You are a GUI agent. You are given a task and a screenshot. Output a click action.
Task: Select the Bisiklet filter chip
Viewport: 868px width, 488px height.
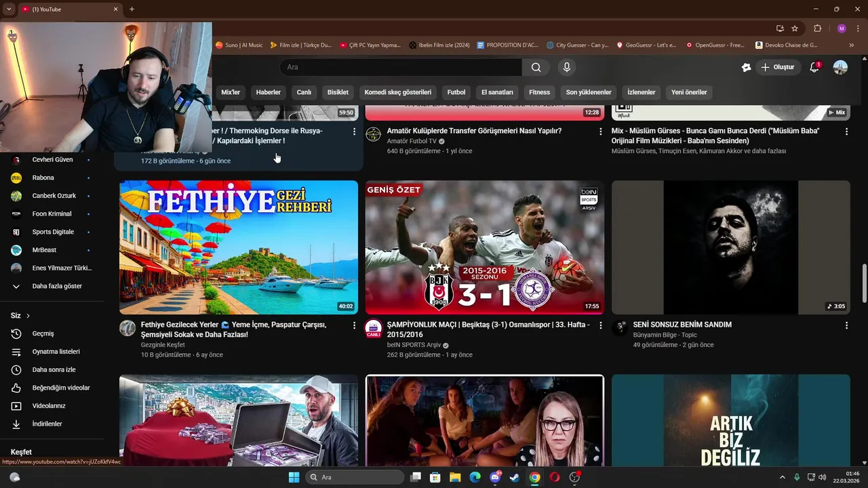338,92
